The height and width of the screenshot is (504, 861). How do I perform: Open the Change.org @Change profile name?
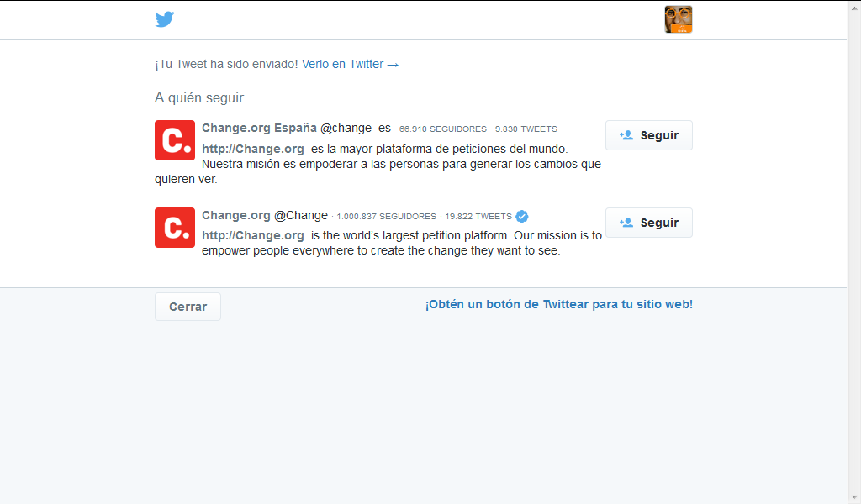236,215
